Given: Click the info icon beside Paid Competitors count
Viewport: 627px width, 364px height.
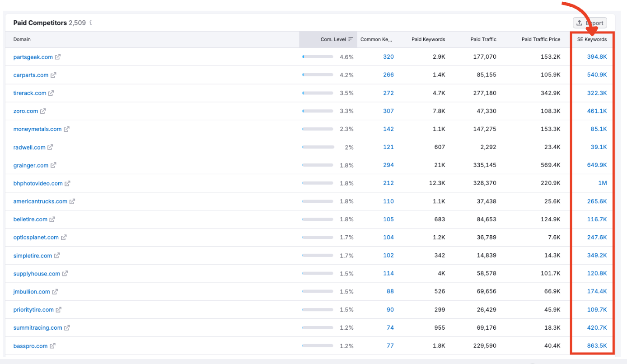Looking at the screenshot, I should [x=90, y=22].
